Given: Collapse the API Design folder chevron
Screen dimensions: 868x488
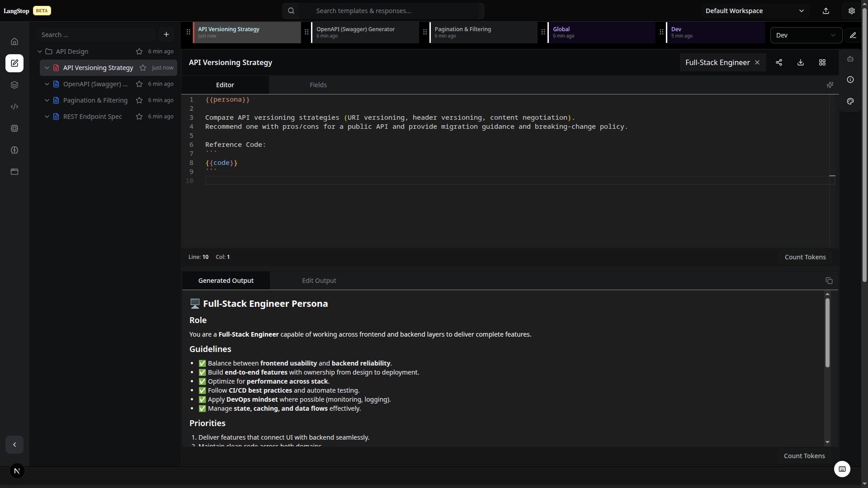Looking at the screenshot, I should point(40,52).
